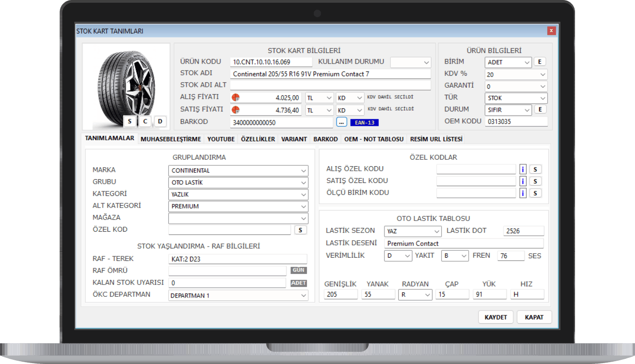Screen dimensions: 635x364
Task: Expand the GARANTİ dropdown
Action: point(516,86)
